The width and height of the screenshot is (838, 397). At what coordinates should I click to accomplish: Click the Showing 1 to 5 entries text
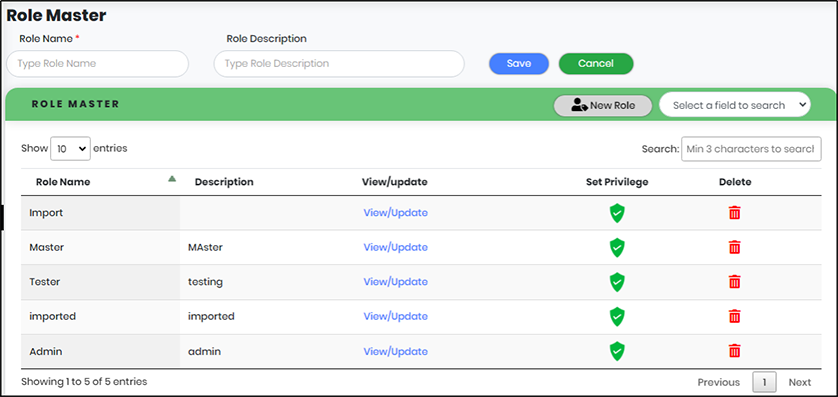[84, 382]
